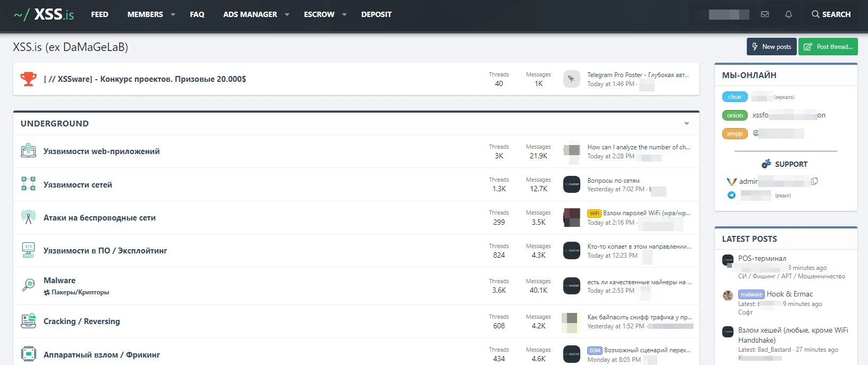Open the Уязвимости сетей forum
Image resolution: width=868 pixels, height=365 pixels.
[78, 185]
